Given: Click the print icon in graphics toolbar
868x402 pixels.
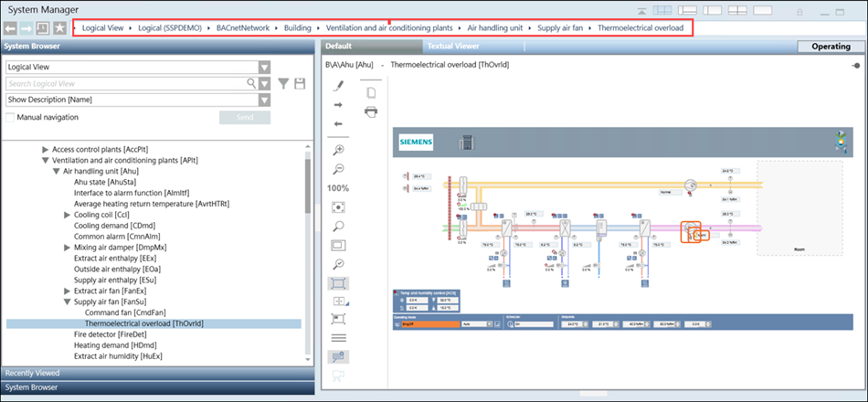Looking at the screenshot, I should (371, 111).
